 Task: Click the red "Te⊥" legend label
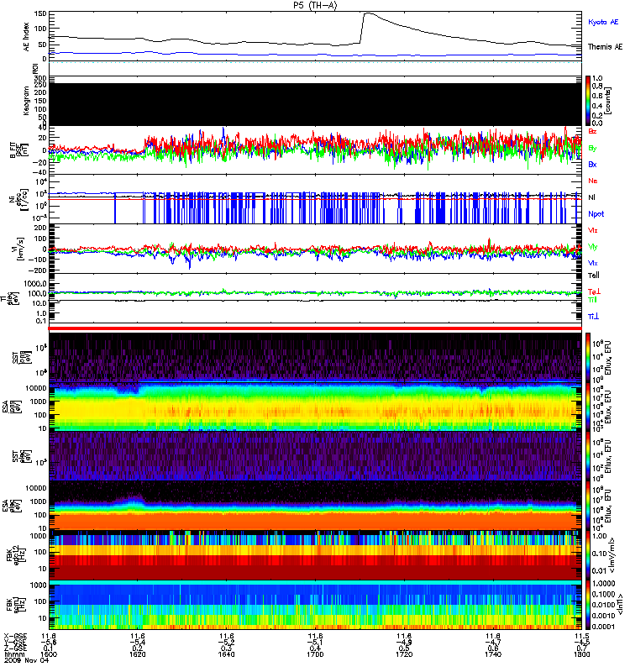[x=594, y=291]
